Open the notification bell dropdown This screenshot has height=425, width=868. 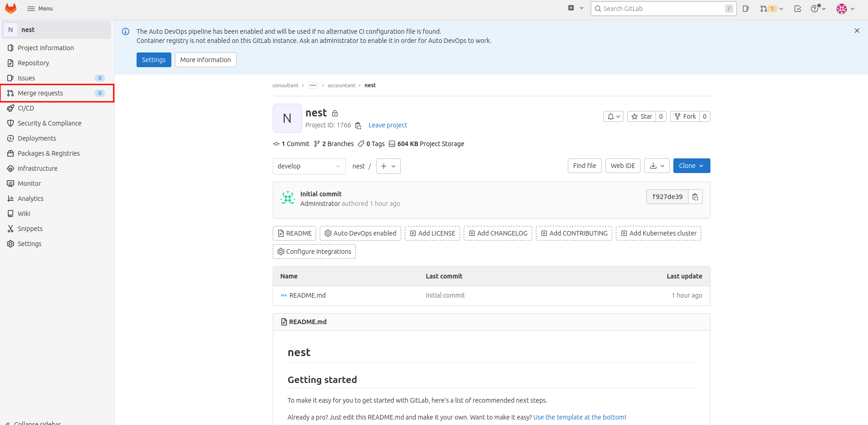point(614,116)
